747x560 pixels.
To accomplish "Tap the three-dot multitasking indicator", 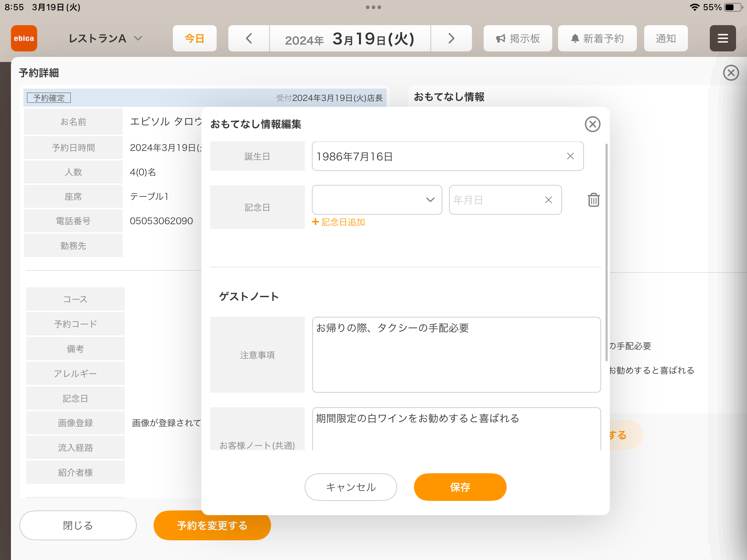I will coord(373,7).
